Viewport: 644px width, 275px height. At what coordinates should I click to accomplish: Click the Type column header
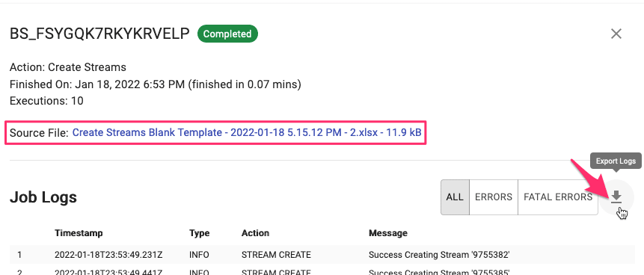[x=199, y=233]
